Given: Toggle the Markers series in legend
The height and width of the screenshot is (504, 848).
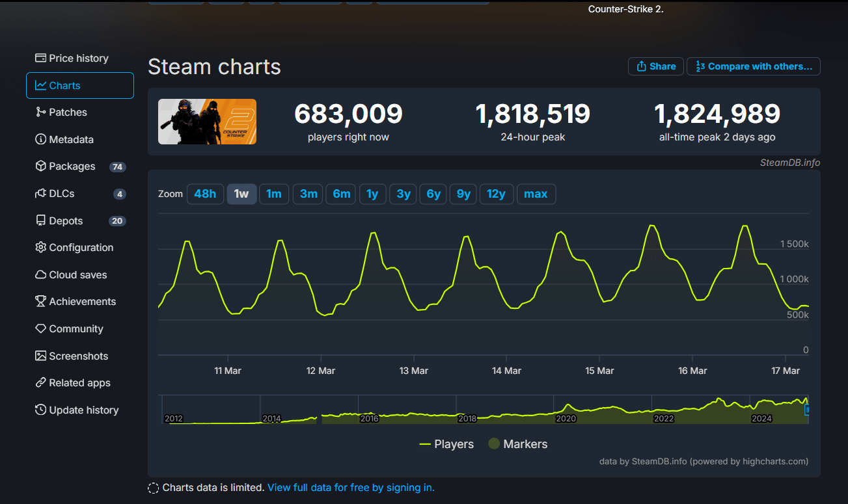Looking at the screenshot, I should (x=518, y=444).
